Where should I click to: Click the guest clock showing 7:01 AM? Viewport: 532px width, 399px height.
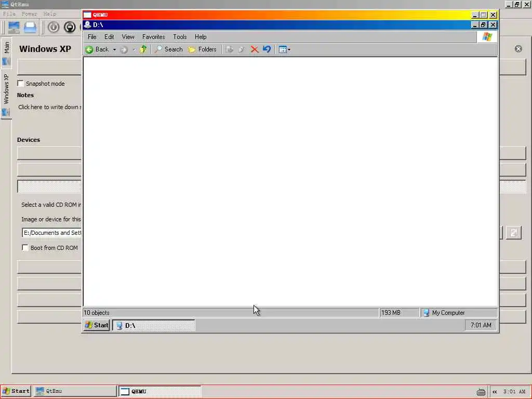481,325
